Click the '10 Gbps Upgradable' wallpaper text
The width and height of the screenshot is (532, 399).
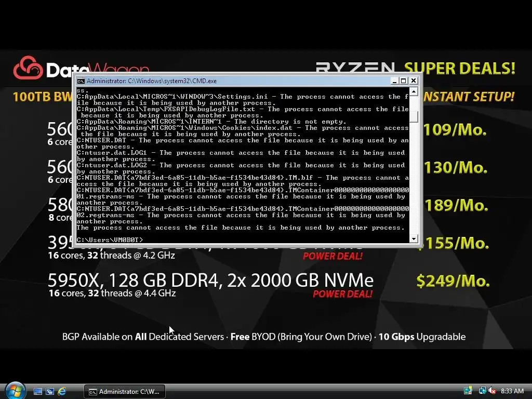point(422,337)
